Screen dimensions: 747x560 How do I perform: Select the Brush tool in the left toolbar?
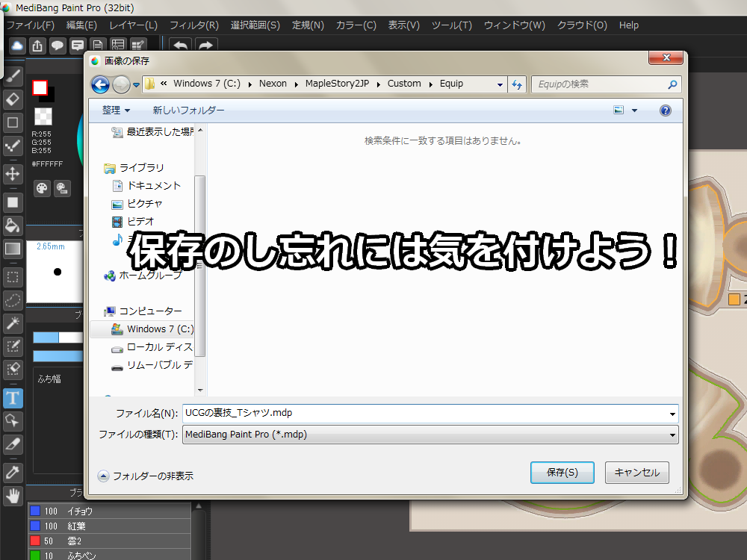(x=13, y=76)
